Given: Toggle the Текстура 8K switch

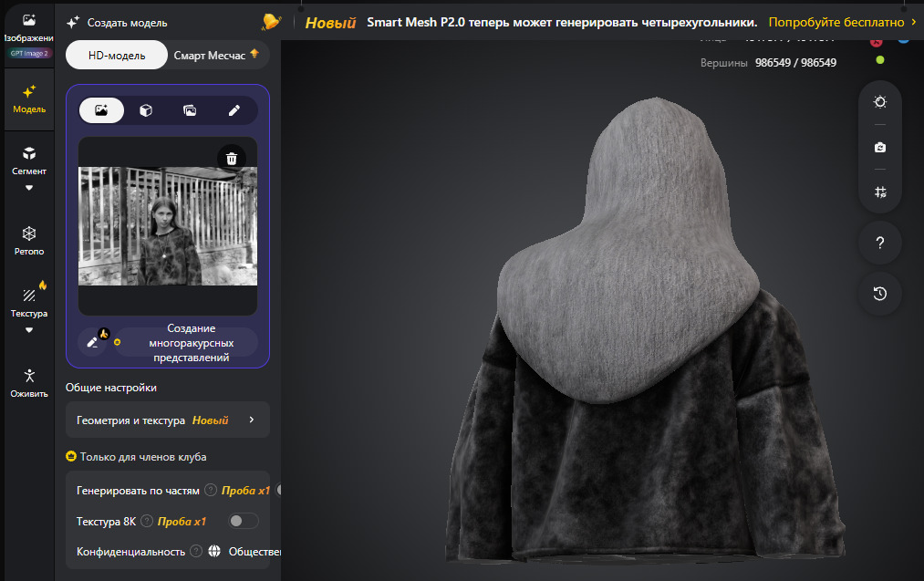Looking at the screenshot, I should pos(243,521).
